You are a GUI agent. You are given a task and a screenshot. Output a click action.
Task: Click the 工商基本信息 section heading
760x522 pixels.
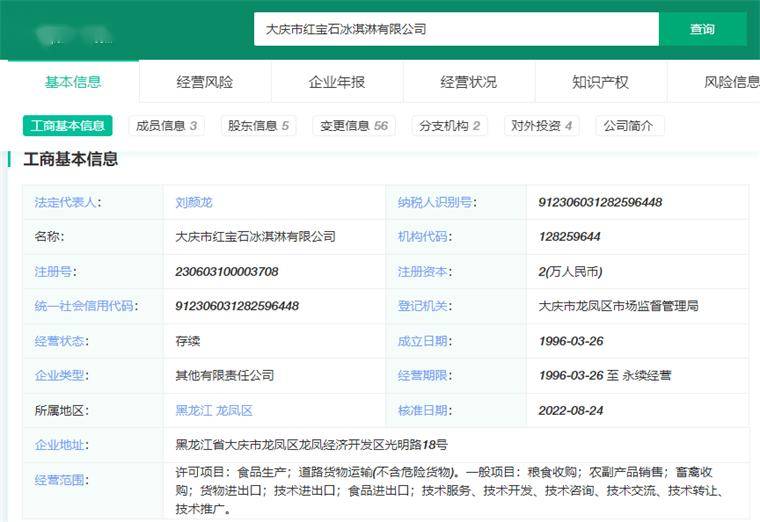pos(71,159)
